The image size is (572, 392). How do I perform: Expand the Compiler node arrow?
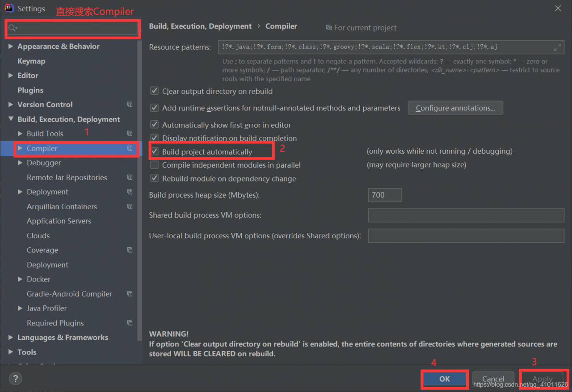point(20,148)
